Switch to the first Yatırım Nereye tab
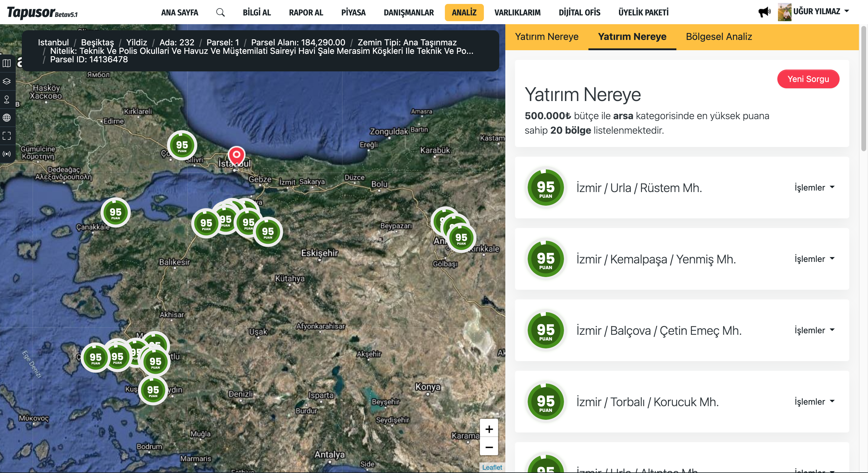 (546, 36)
